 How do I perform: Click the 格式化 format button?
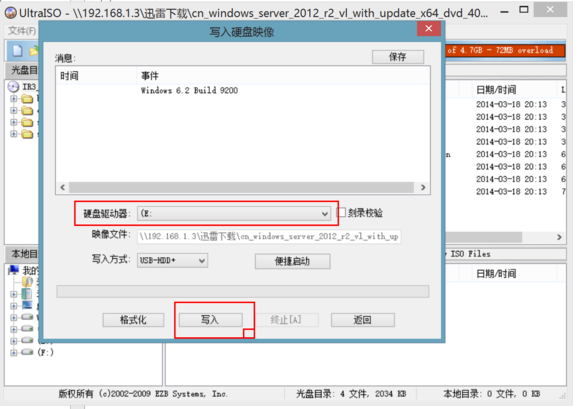pos(133,320)
